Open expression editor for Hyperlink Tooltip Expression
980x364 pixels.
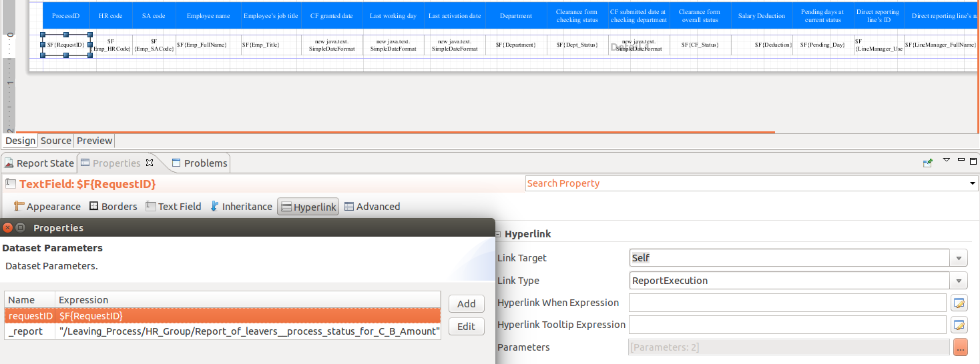click(959, 325)
